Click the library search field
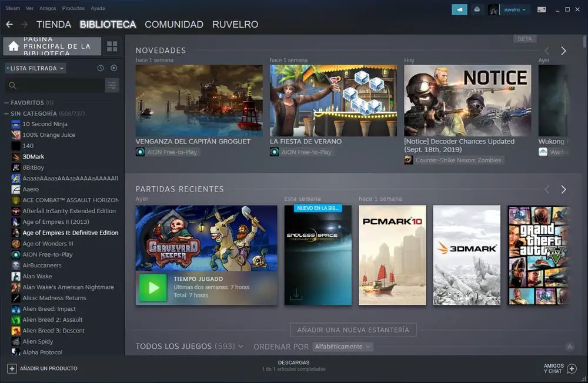The image size is (588, 383). coord(55,85)
